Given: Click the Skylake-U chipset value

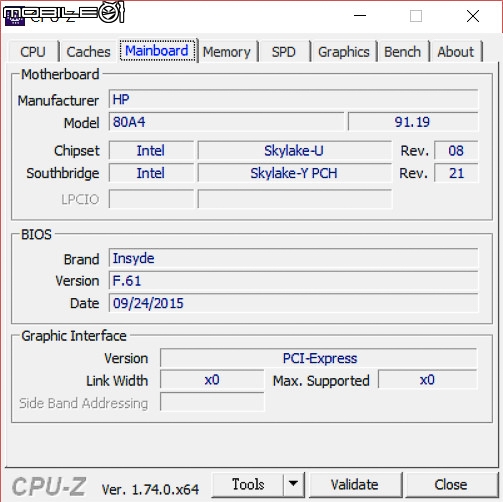Looking at the screenshot, I should point(295,150).
